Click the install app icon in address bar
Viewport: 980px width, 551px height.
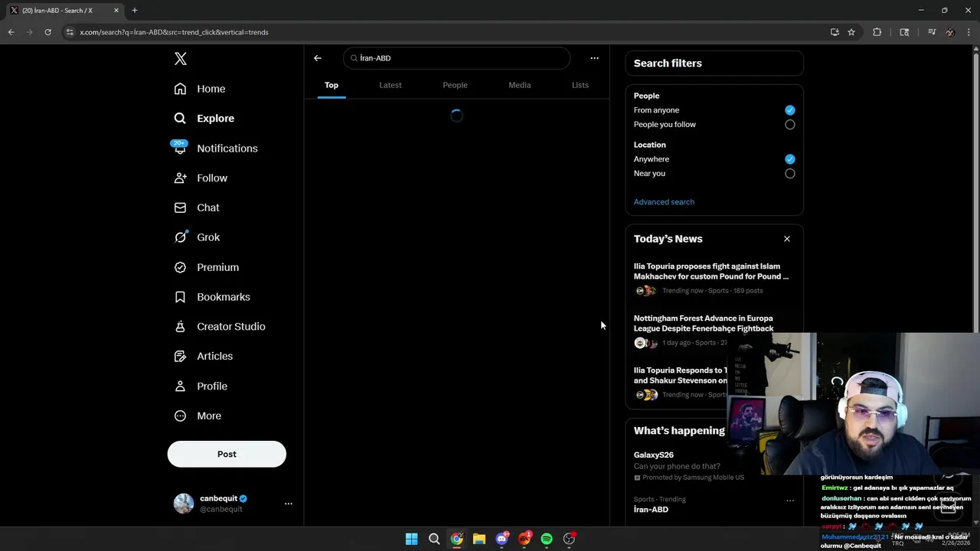click(835, 32)
